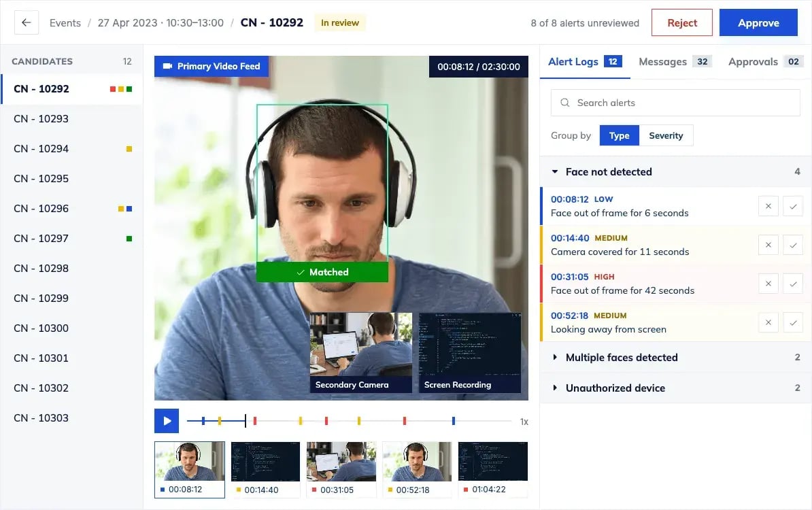Reject the candidate under review
This screenshot has height=510, width=812.
click(682, 23)
